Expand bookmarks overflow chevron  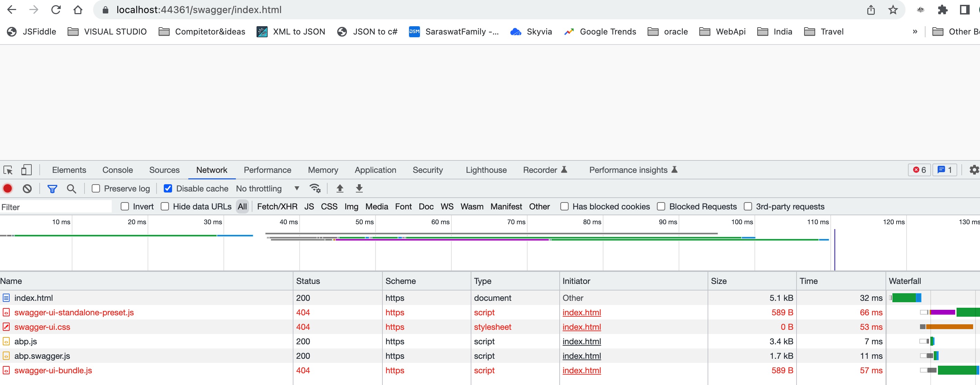pos(915,32)
